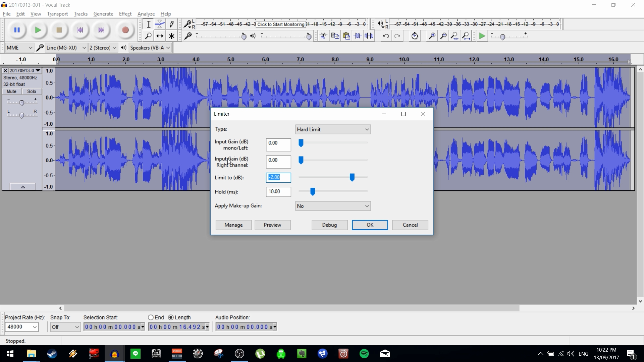
Task: Click the Silence Audio icon
Action: pos(369,36)
